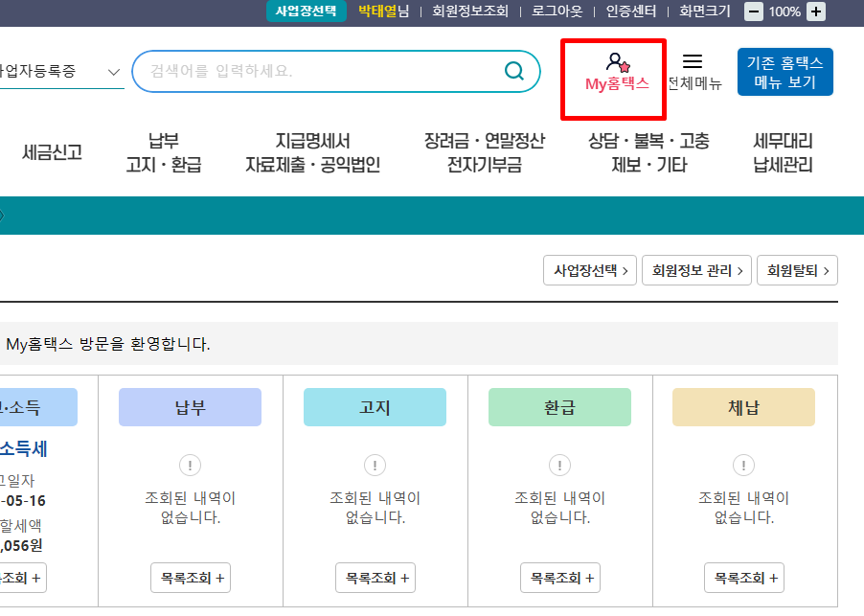Click 목록조회 + under 환급
The height and width of the screenshot is (616, 864).
coord(559,578)
